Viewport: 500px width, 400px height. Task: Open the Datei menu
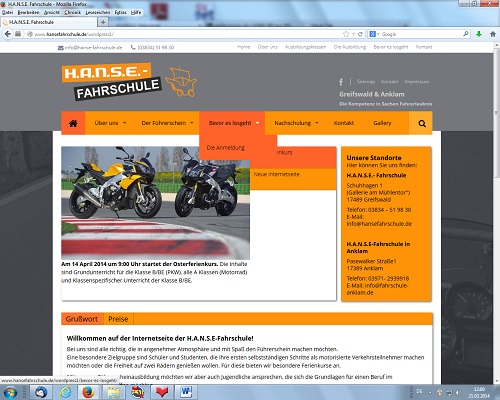point(8,12)
